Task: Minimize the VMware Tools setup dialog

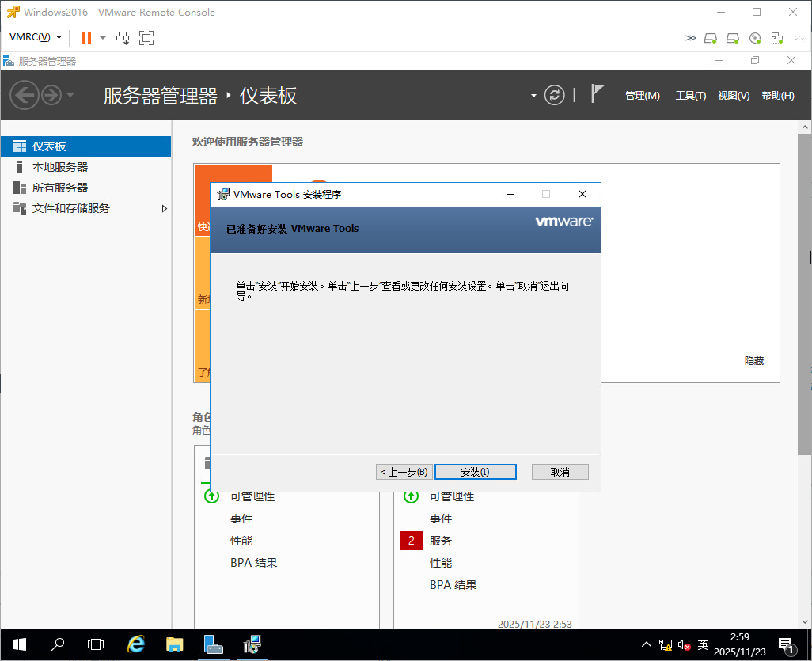Action: (x=510, y=194)
